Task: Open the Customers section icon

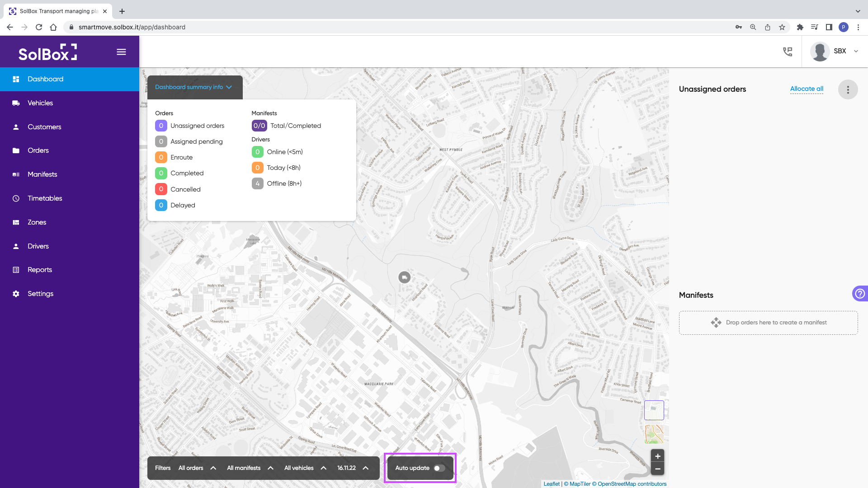Action: click(x=16, y=127)
